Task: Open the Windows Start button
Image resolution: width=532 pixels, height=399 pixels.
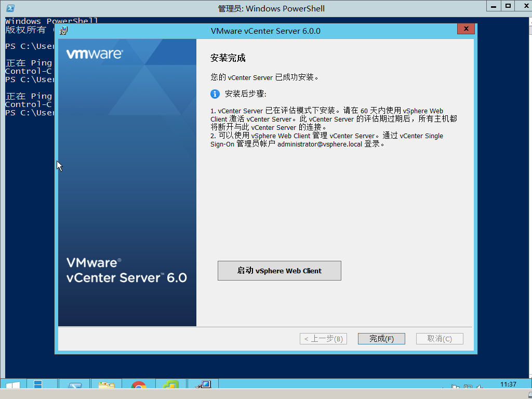Action: [x=13, y=384]
